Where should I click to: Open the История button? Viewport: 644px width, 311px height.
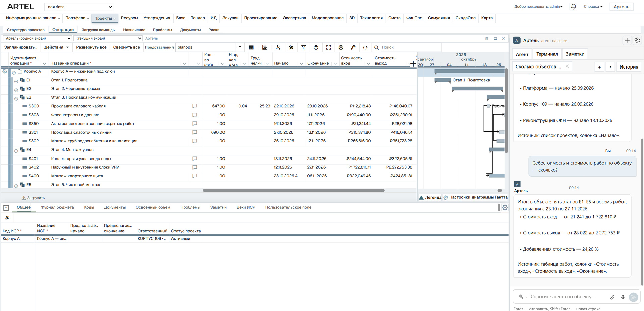(x=629, y=67)
